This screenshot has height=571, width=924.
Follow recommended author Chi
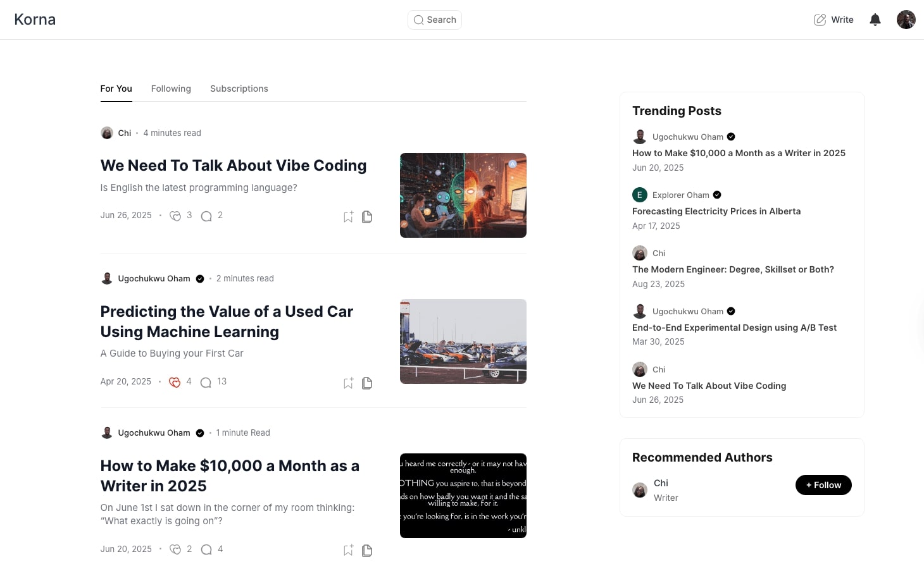pyautogui.click(x=823, y=485)
